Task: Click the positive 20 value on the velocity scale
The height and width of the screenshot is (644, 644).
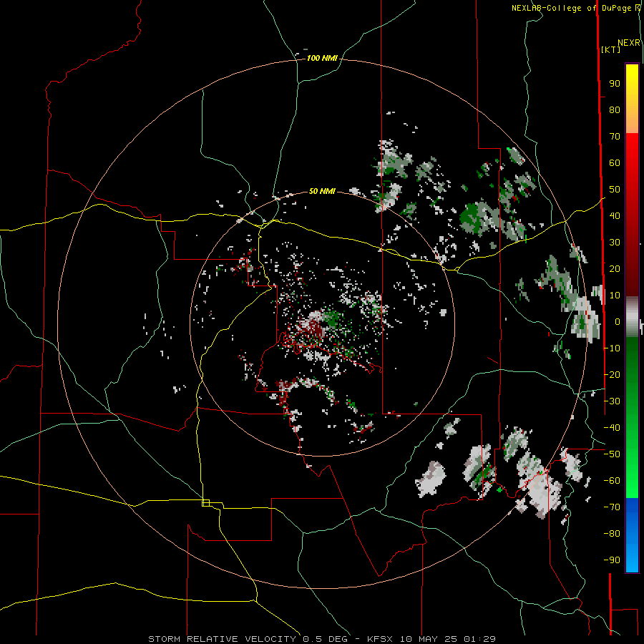Action: [x=615, y=269]
